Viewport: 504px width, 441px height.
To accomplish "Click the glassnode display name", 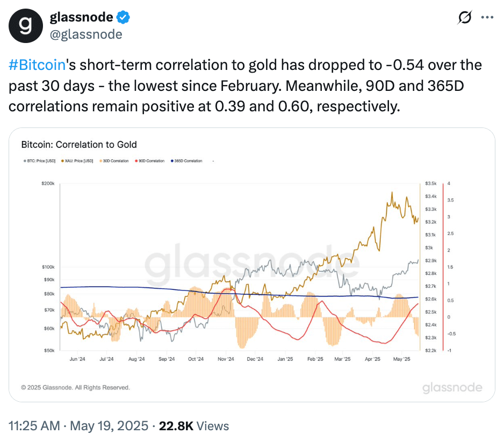I will point(81,17).
